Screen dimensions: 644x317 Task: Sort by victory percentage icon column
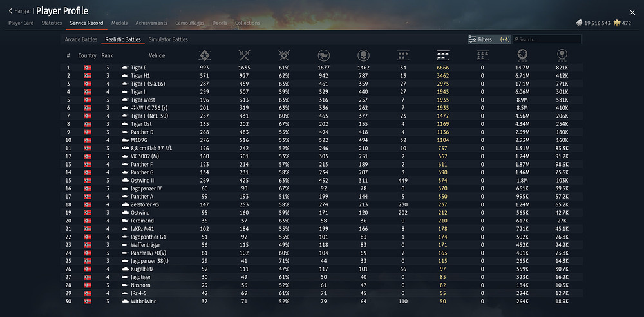(x=284, y=55)
